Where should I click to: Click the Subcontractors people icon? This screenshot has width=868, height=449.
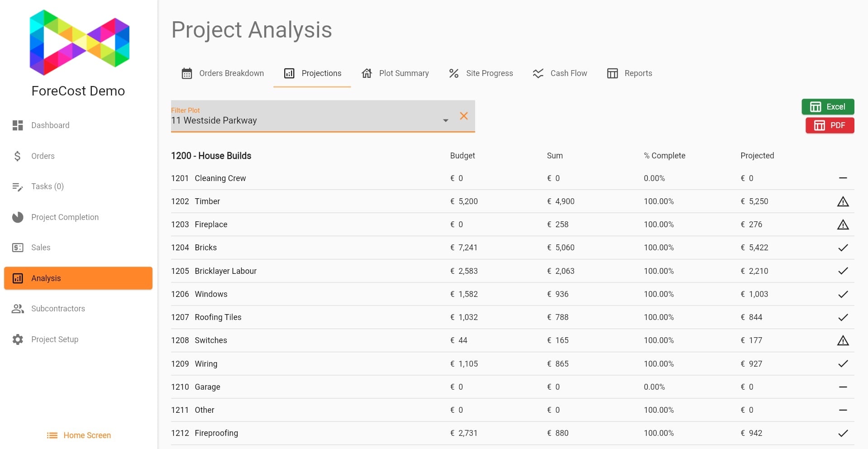click(x=18, y=309)
